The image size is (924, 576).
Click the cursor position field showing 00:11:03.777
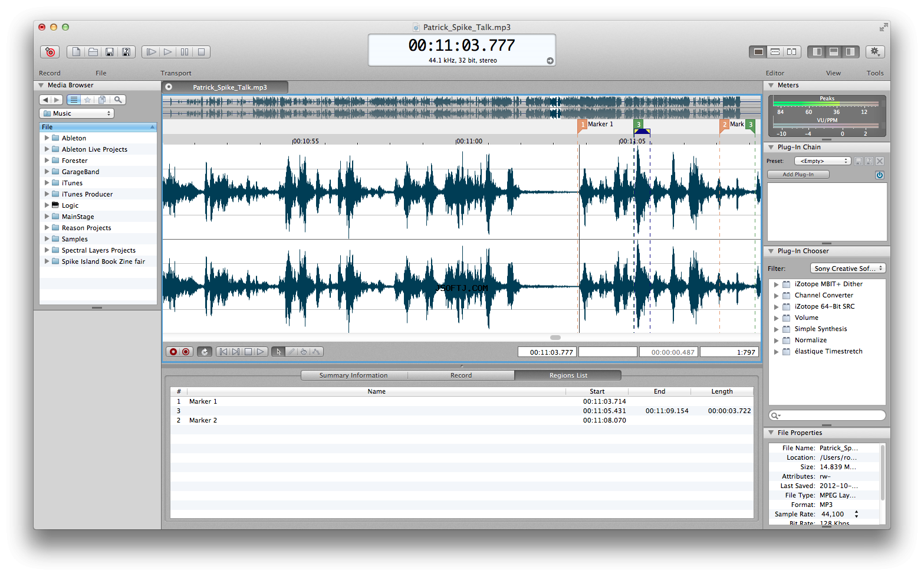pyautogui.click(x=547, y=352)
